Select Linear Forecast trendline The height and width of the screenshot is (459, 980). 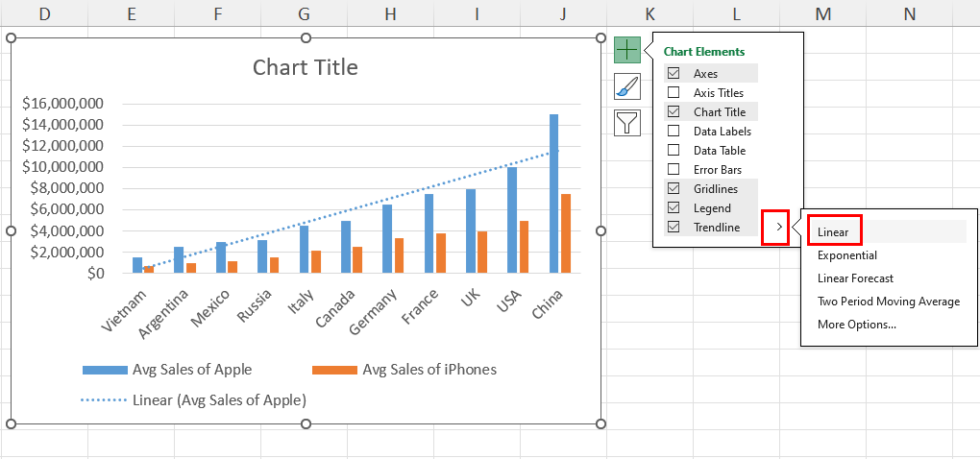(855, 278)
